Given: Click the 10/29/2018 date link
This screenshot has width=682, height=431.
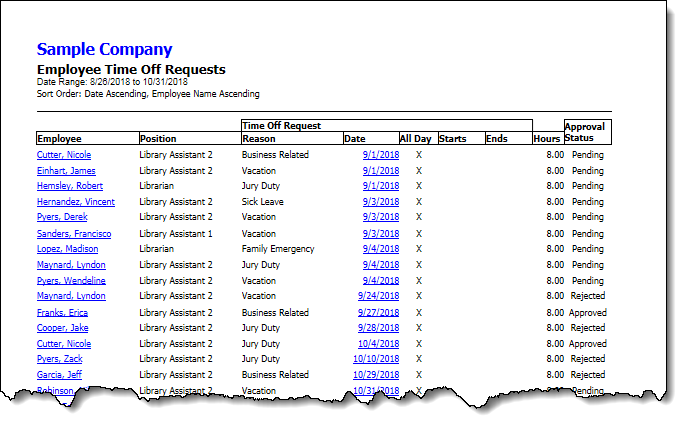Looking at the screenshot, I should pos(376,375).
